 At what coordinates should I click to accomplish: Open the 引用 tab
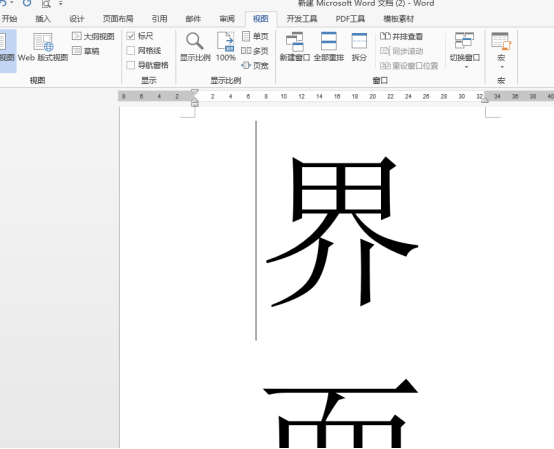click(160, 19)
